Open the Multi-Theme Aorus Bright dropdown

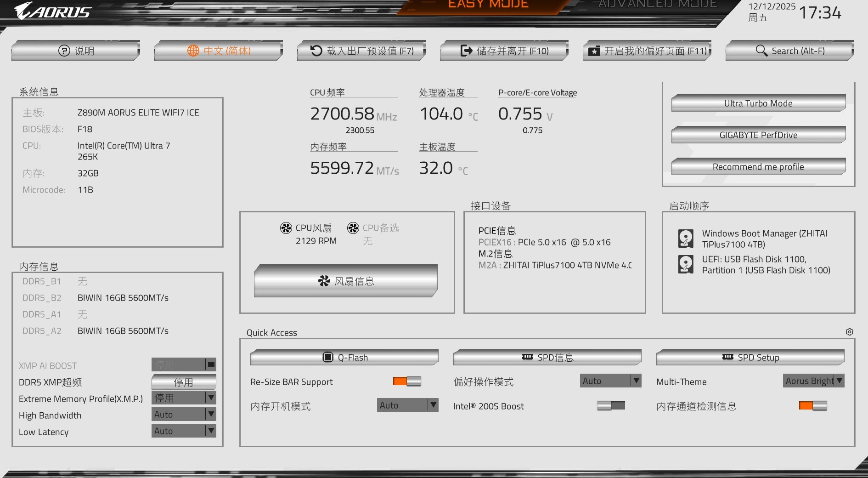(x=840, y=381)
